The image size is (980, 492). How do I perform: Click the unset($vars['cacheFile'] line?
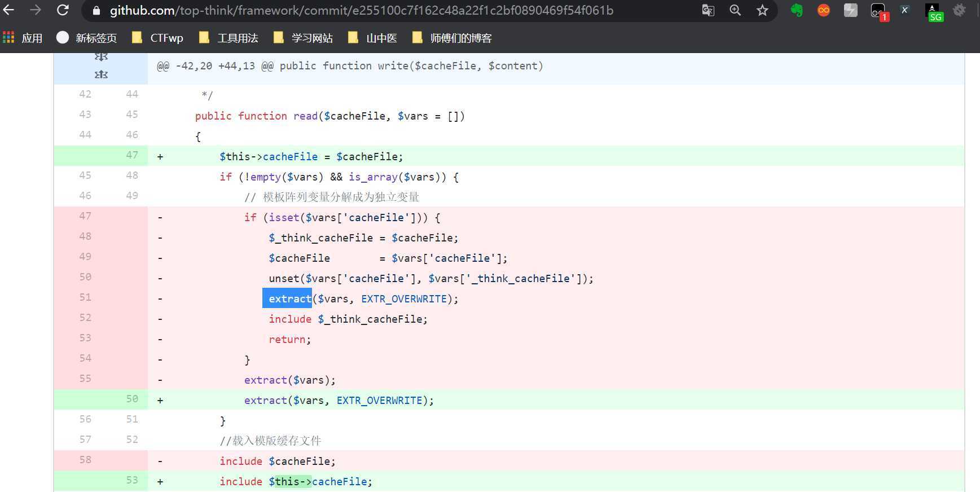431,279
